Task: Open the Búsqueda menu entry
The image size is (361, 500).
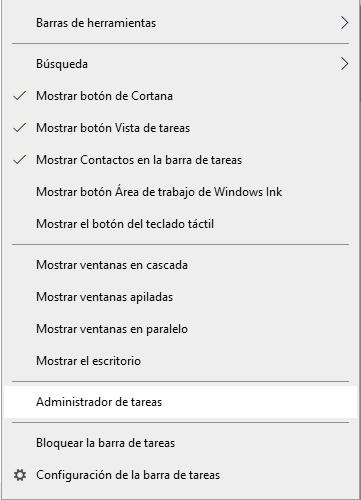Action: (x=180, y=64)
